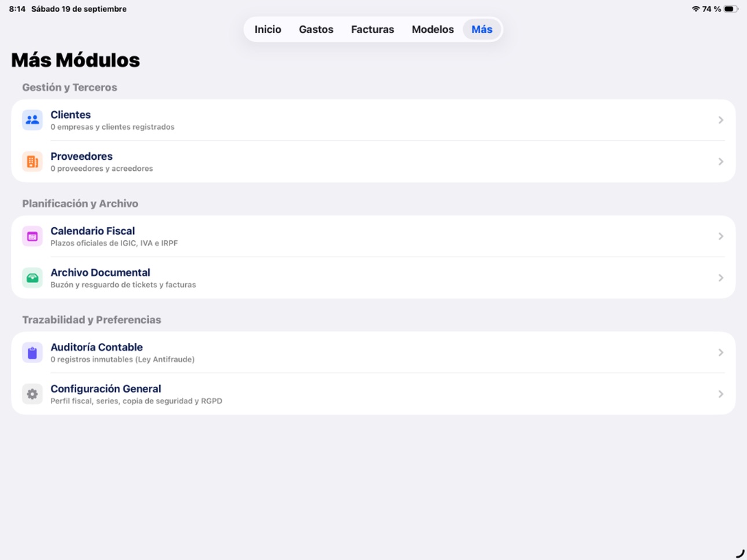Tap the 74 % battery percentage
The width and height of the screenshot is (747, 560).
click(x=712, y=9)
